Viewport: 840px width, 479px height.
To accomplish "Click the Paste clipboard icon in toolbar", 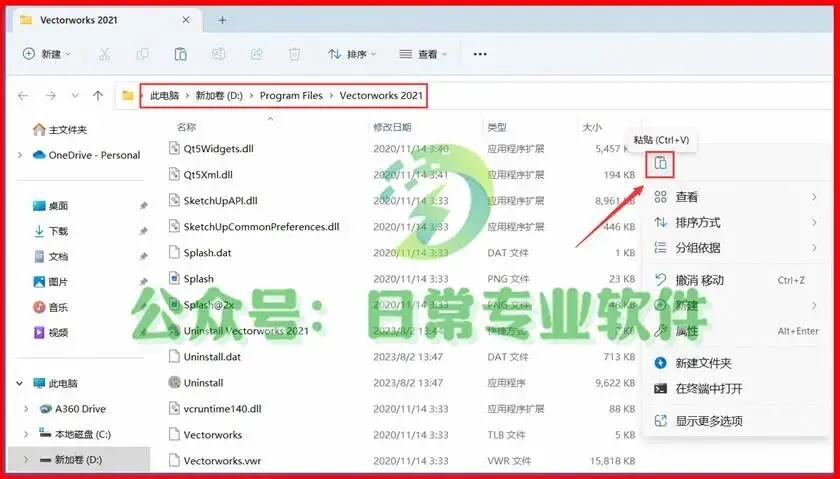I will tap(181, 54).
